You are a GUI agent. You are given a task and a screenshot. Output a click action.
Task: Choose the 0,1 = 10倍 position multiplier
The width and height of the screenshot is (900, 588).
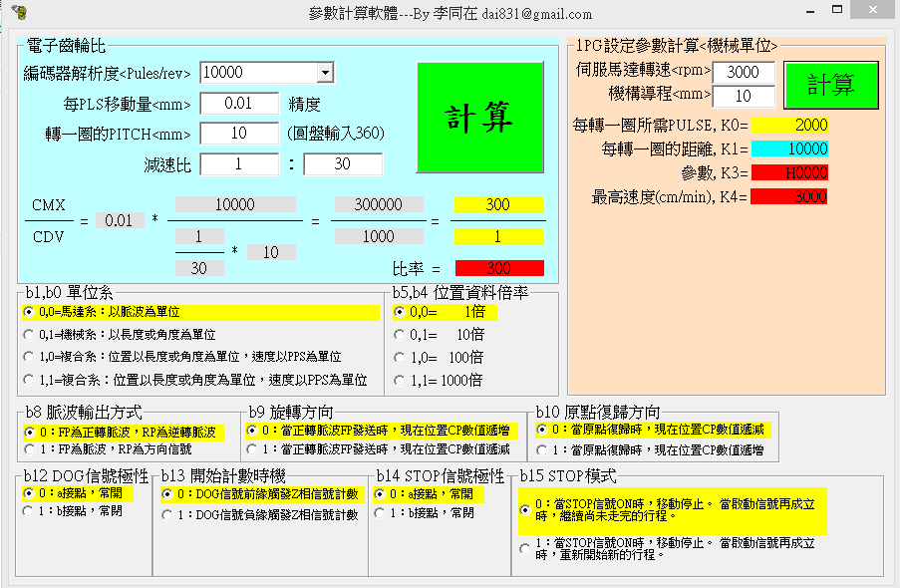400,335
